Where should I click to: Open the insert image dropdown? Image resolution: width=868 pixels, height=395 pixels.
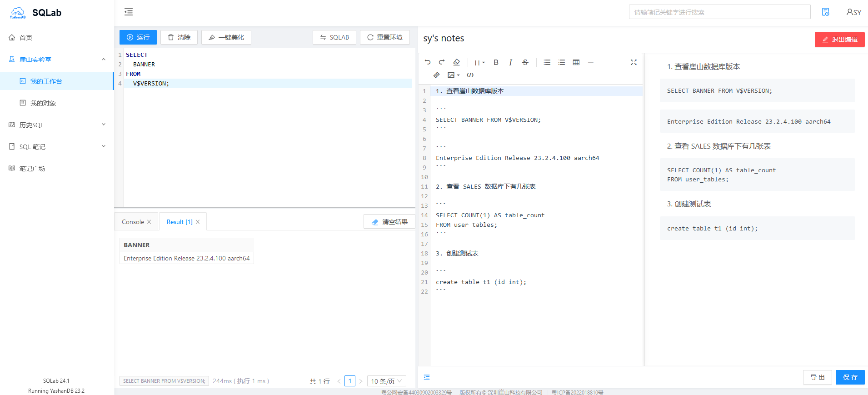coord(454,75)
